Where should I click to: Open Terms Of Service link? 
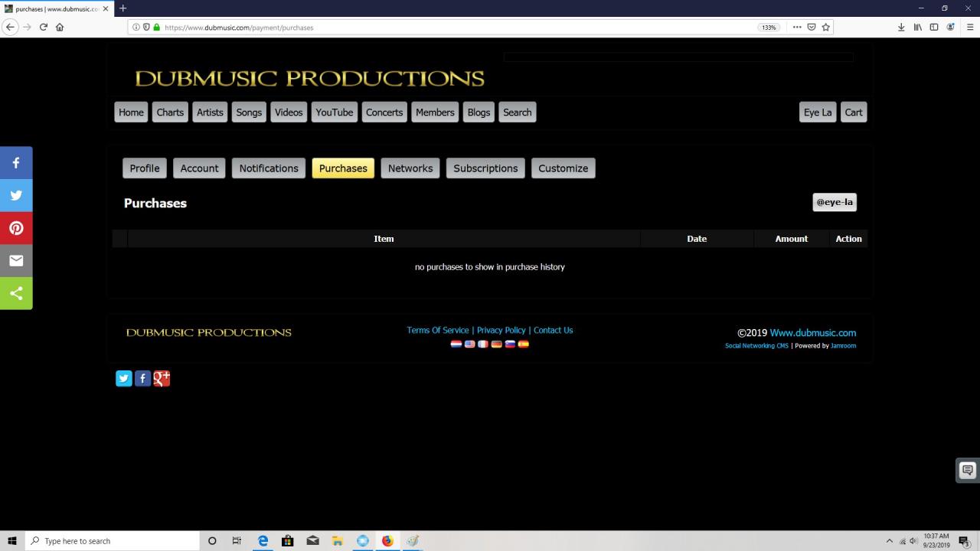click(x=438, y=331)
